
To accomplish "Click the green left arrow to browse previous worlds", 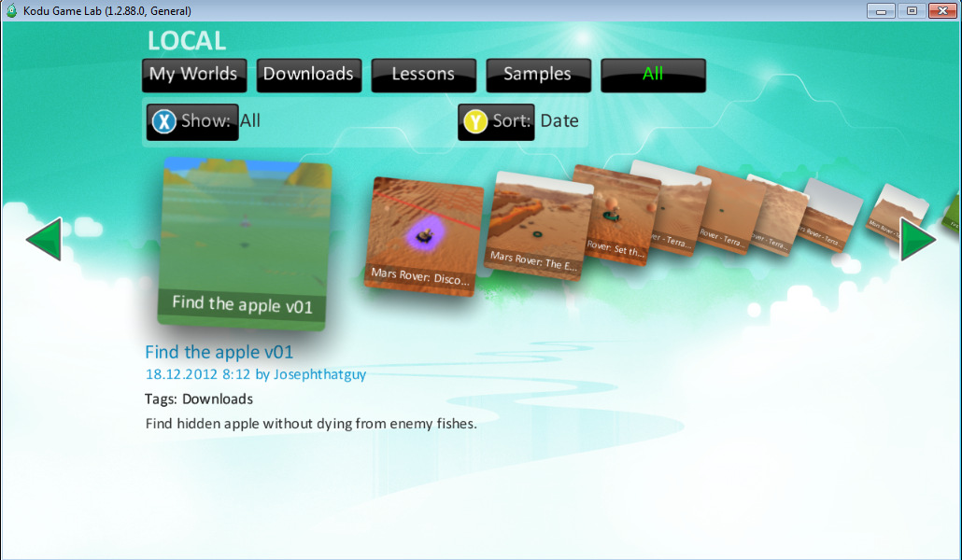I will (x=45, y=239).
